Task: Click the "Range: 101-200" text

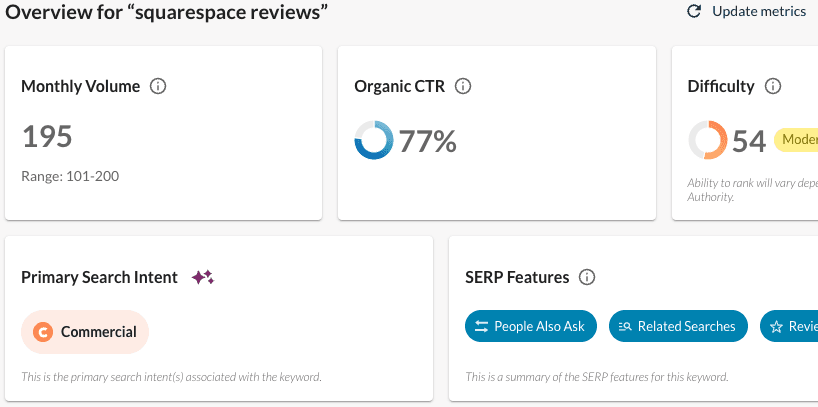Action: pos(69,176)
